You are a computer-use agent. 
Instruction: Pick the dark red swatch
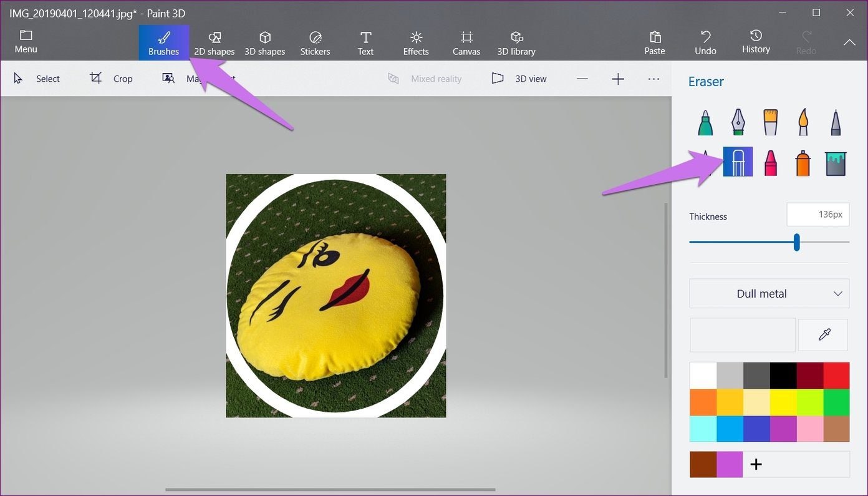(810, 376)
